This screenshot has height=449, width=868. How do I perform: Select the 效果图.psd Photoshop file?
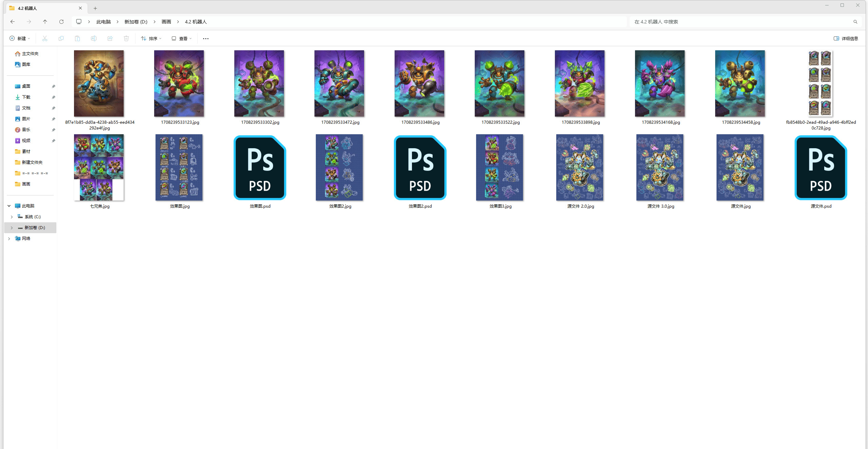(260, 168)
